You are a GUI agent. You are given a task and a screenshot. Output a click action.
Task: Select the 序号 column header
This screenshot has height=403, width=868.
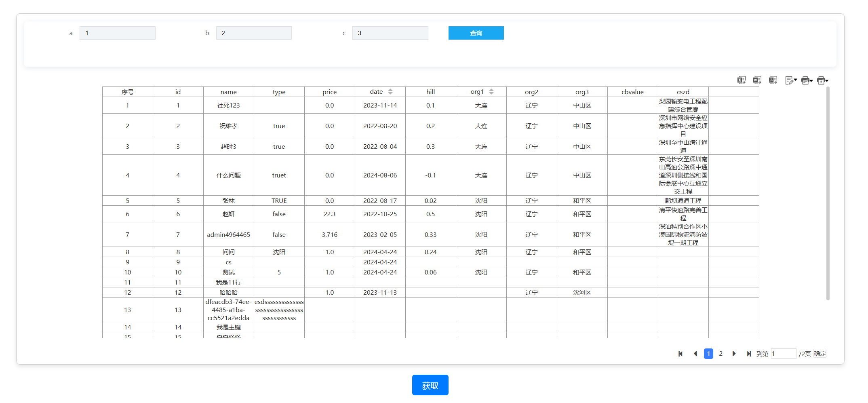(x=128, y=92)
